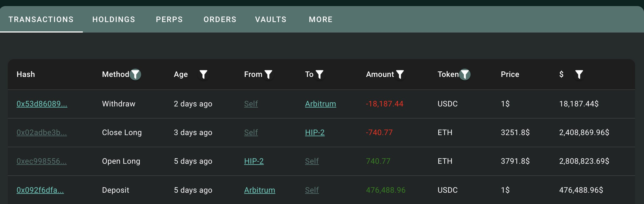Toggle the Token column filter funnel
Viewport: 644px width, 204px height.
465,74
